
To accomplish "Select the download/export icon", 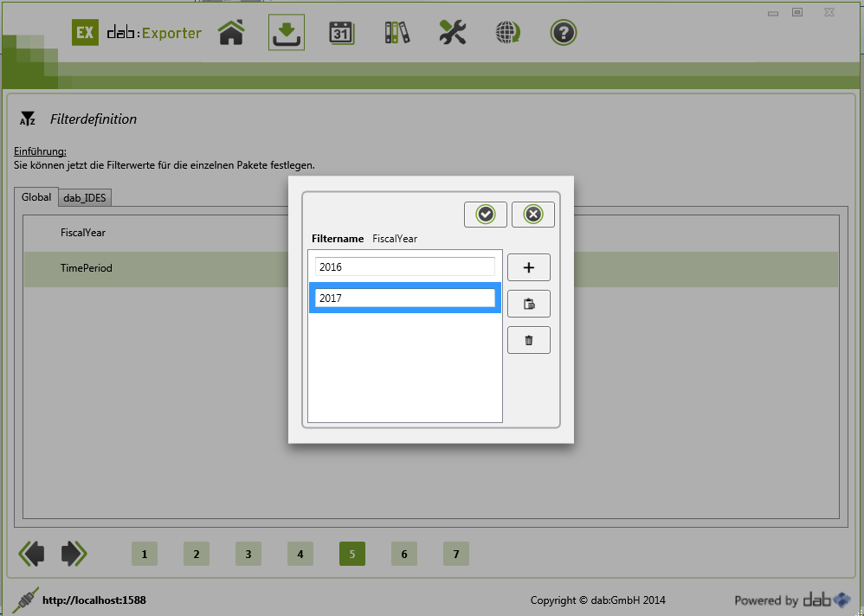I will pyautogui.click(x=287, y=33).
